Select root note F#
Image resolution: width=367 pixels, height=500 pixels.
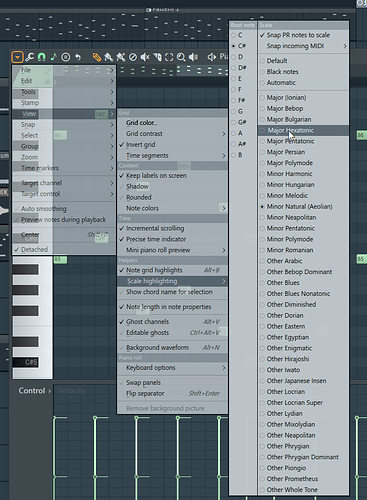[243, 100]
